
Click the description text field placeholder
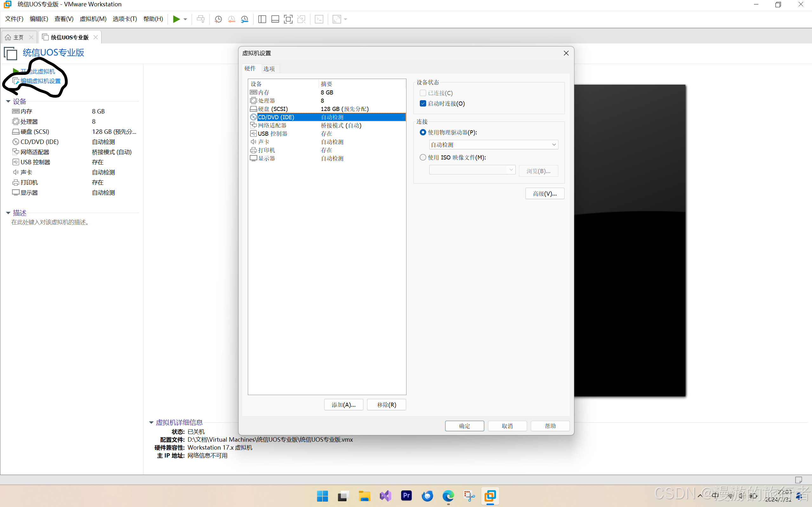[51, 222]
